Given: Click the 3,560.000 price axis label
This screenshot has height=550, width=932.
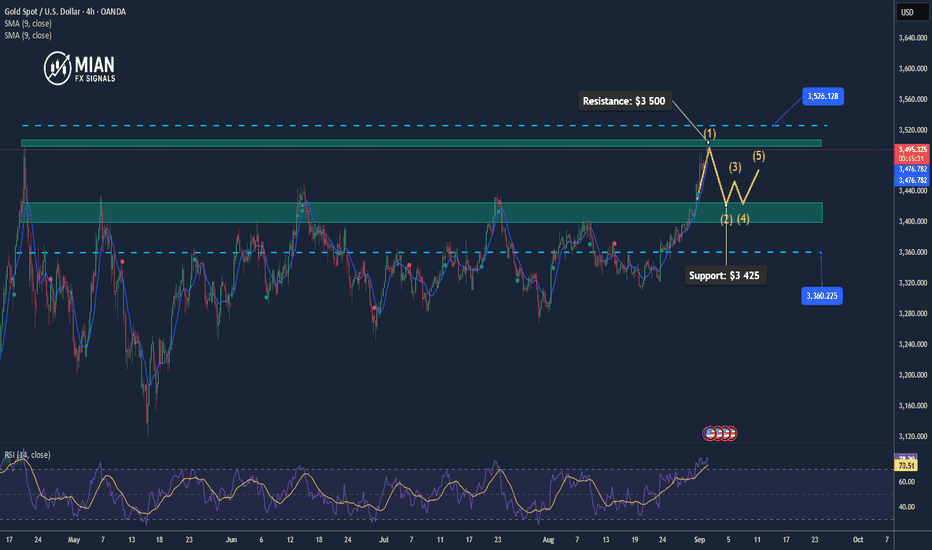Looking at the screenshot, I should pos(913,99).
